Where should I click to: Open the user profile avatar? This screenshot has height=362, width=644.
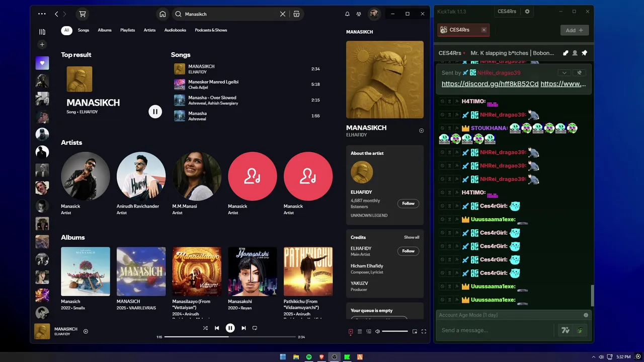click(374, 14)
